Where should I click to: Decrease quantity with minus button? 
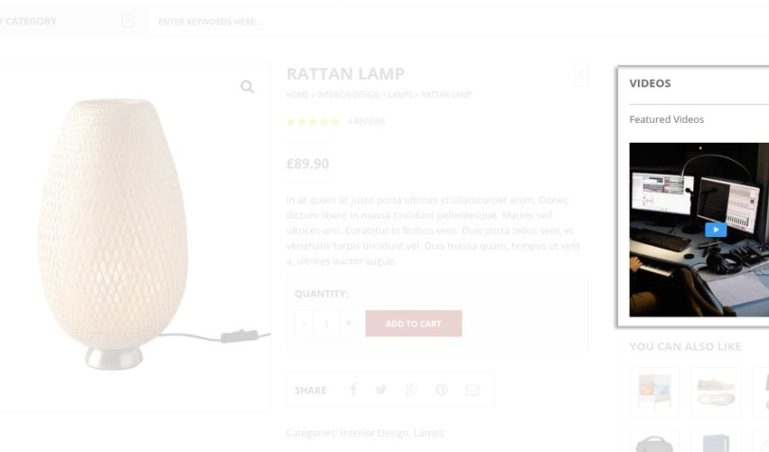click(x=304, y=323)
